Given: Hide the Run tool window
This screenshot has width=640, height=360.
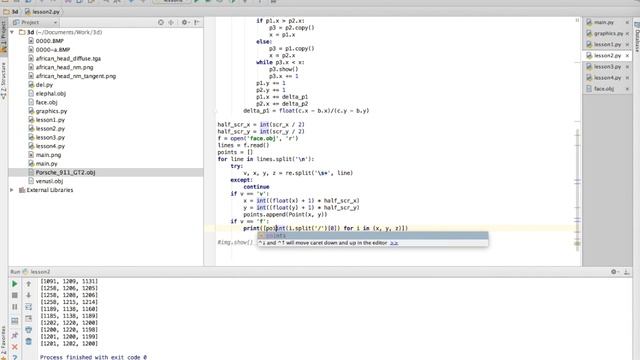Looking at the screenshot, I should pyautogui.click(x=627, y=271).
